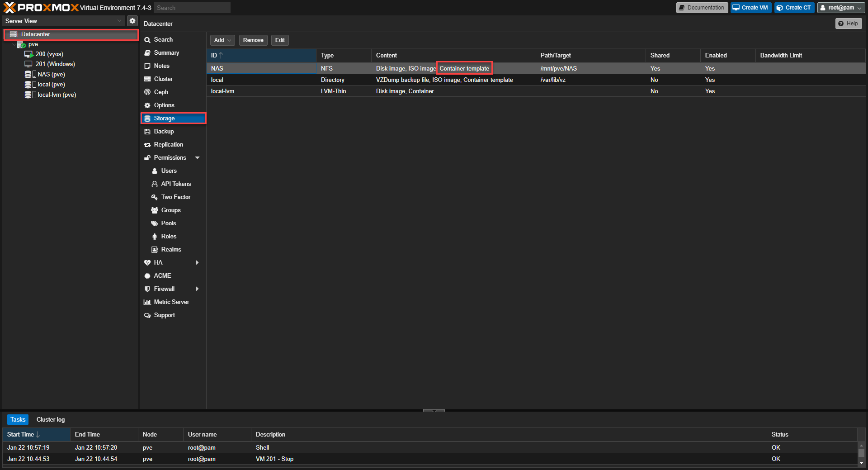Click the Edit storage button
The width and height of the screenshot is (868, 470).
280,40
